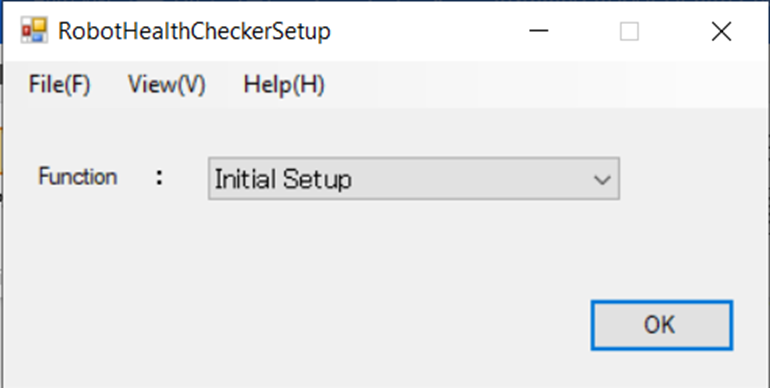Confirm with the OK button

[x=661, y=325]
